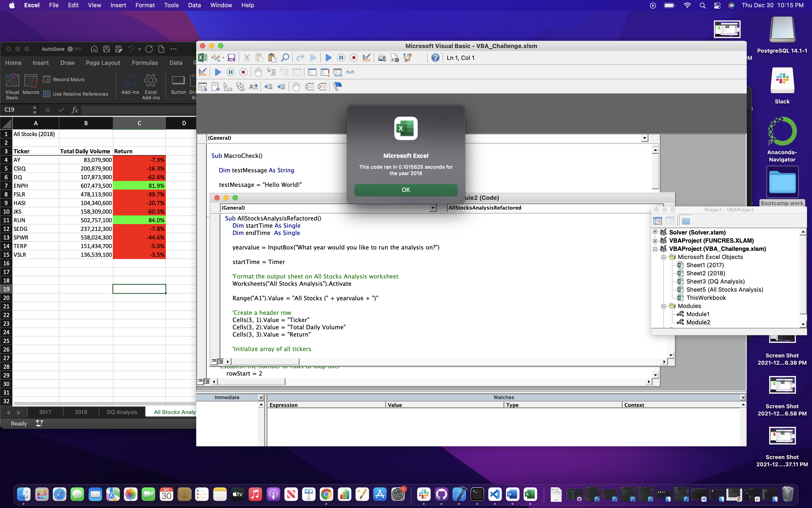Collapse VBAProject (VBA_Challenge.xlsm) node
Viewport: 812px width, 508px height.
pos(655,249)
